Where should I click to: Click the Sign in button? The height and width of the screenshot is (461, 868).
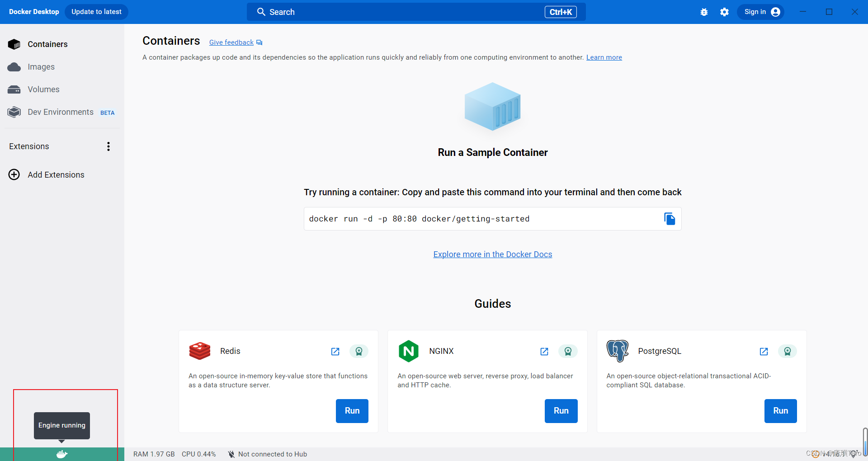point(761,12)
